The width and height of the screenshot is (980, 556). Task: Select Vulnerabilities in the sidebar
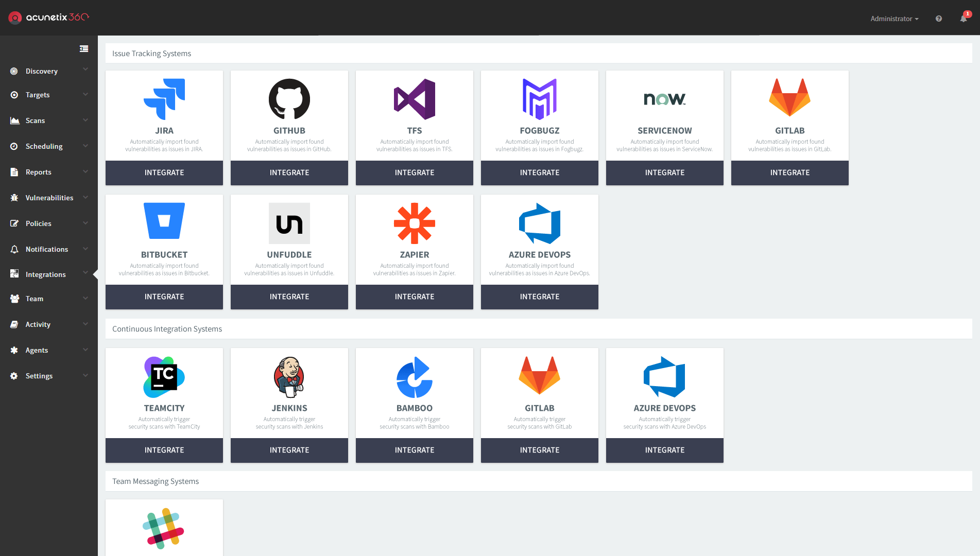tap(49, 198)
